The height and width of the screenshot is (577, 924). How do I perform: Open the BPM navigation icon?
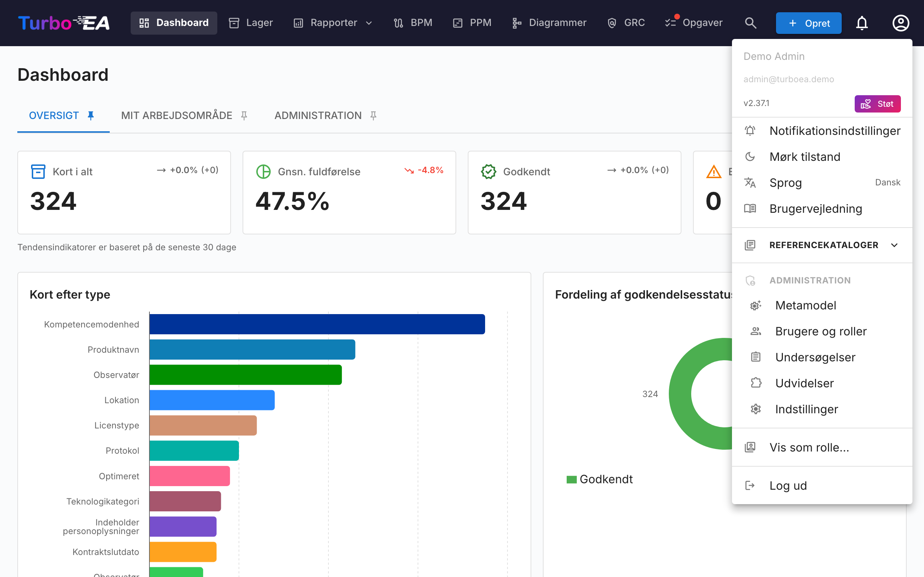(398, 23)
